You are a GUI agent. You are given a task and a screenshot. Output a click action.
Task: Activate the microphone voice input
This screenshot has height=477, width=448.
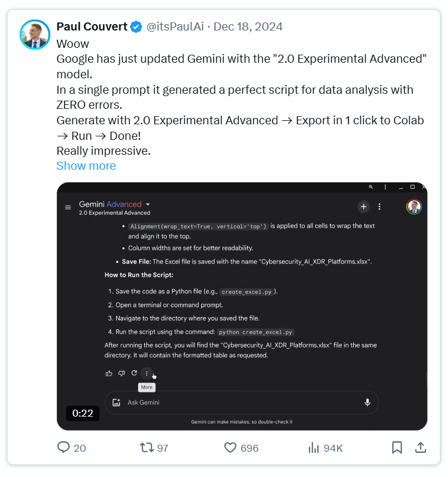click(x=367, y=402)
